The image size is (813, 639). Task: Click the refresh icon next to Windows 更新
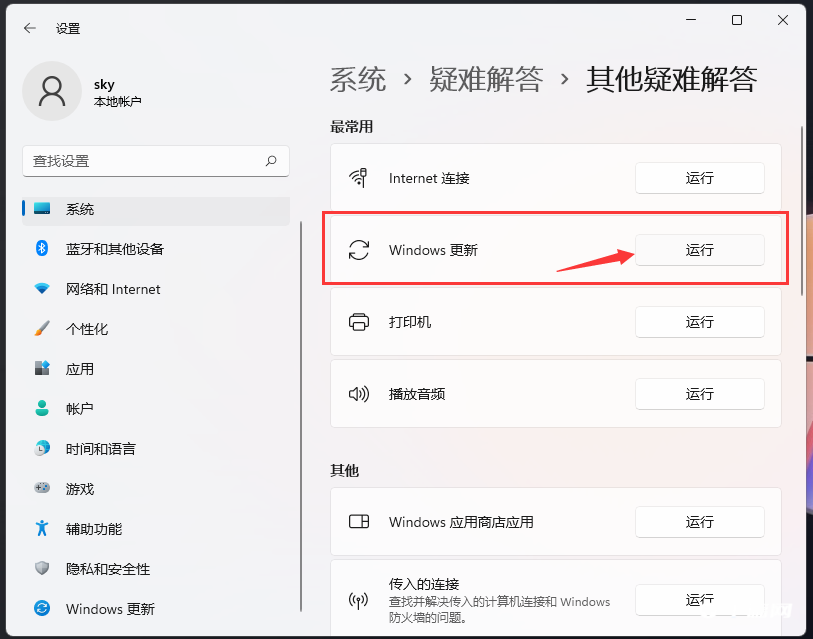click(359, 250)
